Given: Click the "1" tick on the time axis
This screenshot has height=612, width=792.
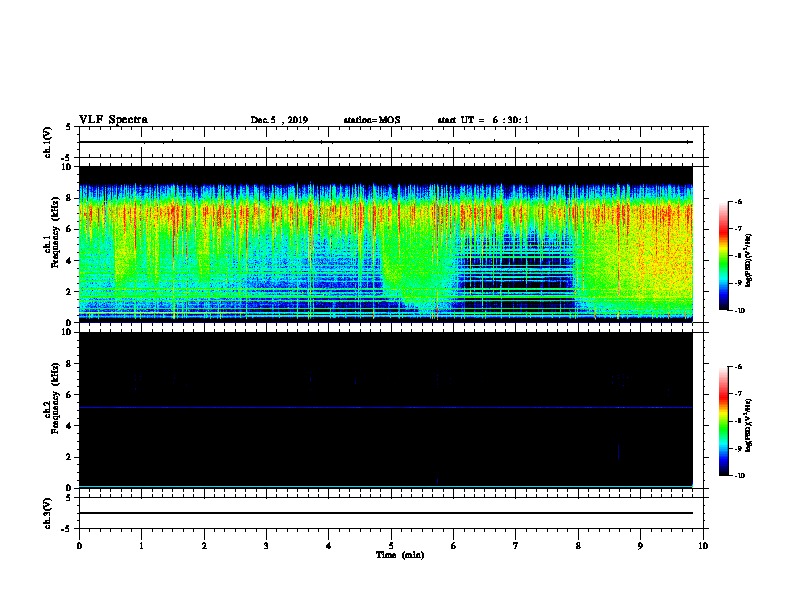Looking at the screenshot, I should [x=141, y=546].
